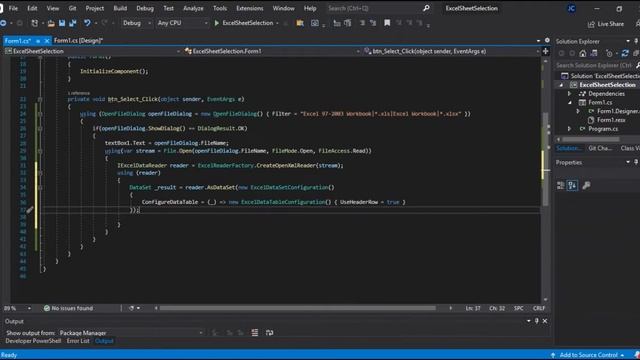Open Property Pages wrench icon
Image resolution: width=640 pixels, height=360 pixels.
point(587,186)
